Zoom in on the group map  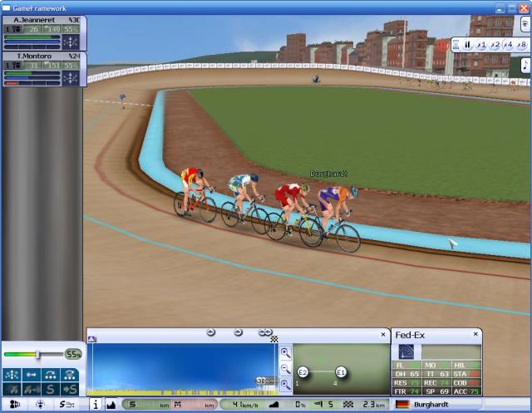tap(286, 352)
